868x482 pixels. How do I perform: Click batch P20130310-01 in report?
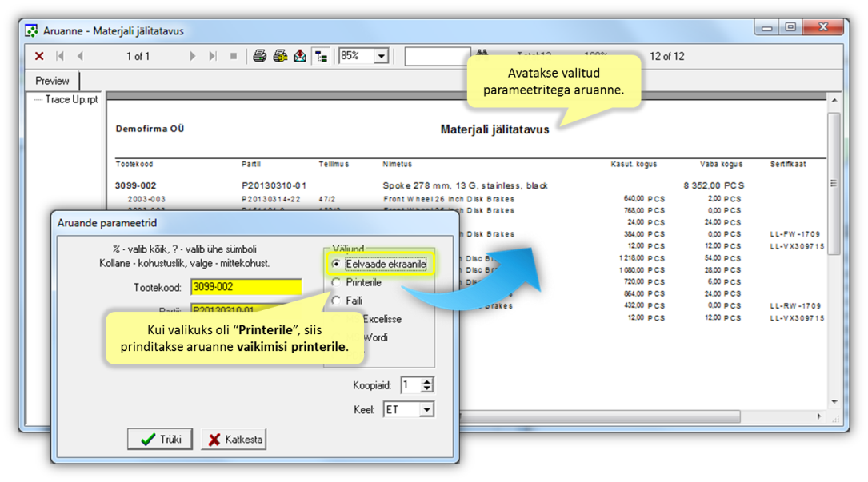click(x=274, y=185)
